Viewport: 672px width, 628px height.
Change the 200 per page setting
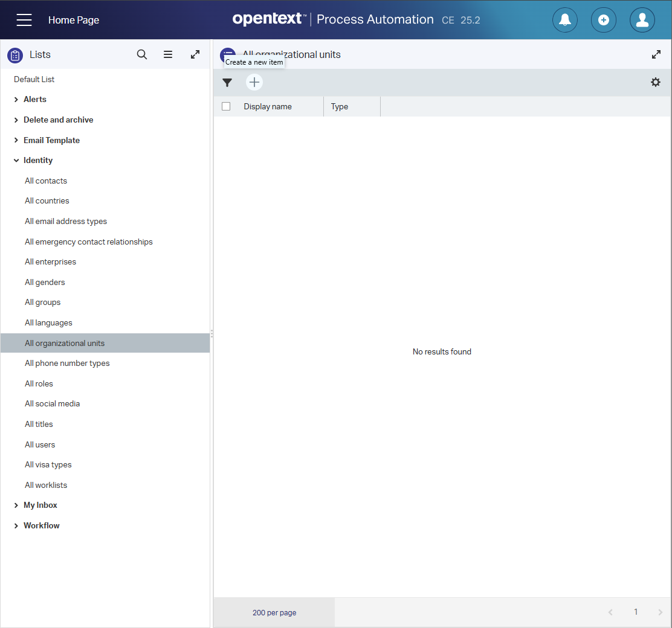point(274,612)
